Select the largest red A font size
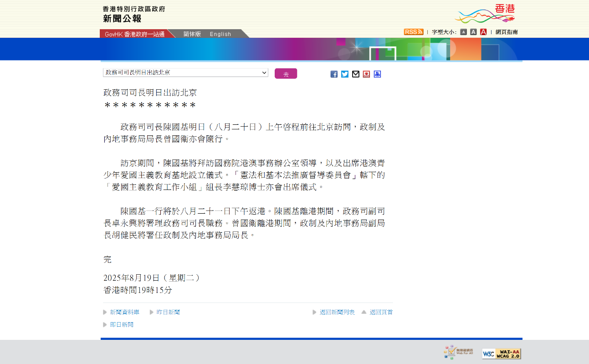Image resolution: width=589 pixels, height=364 pixels. click(x=483, y=32)
